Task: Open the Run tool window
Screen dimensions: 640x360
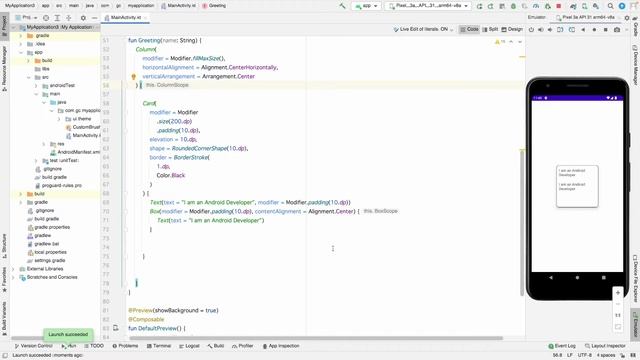Action: (x=69, y=346)
